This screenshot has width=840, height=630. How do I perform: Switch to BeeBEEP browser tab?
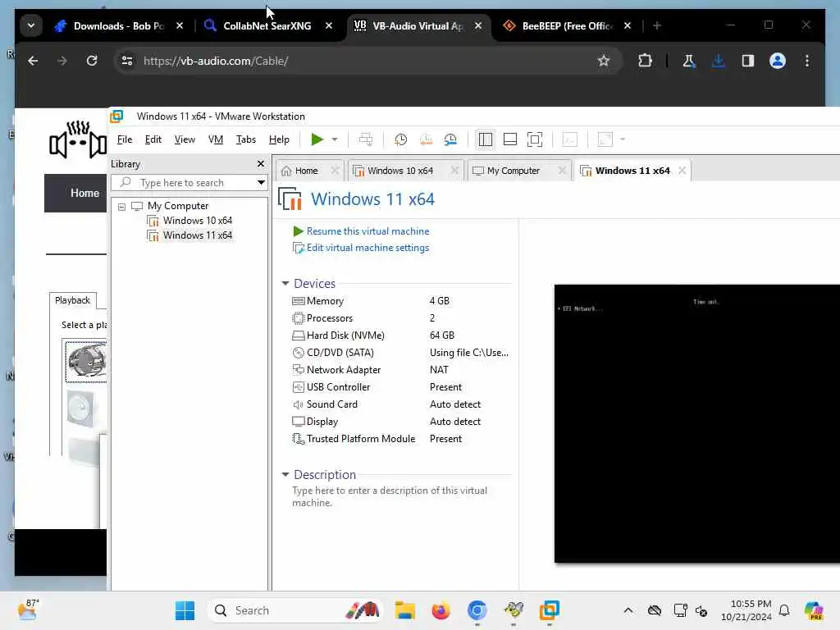pyautogui.click(x=567, y=25)
